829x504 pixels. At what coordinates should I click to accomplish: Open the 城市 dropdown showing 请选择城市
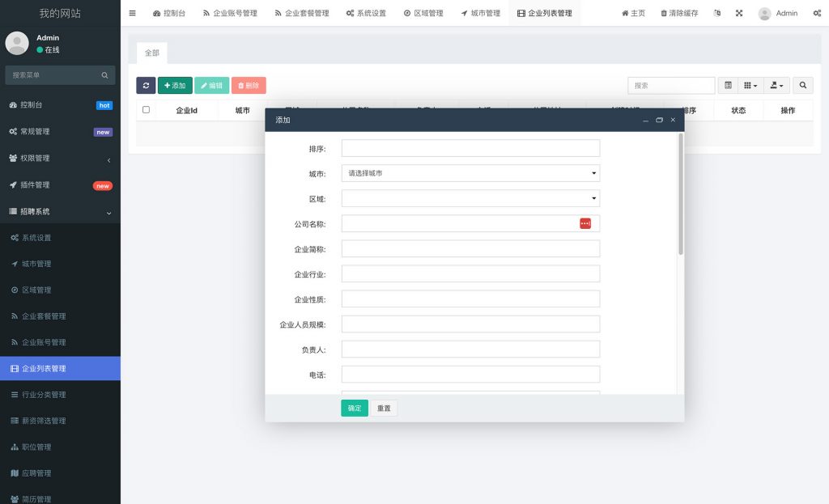(x=470, y=172)
